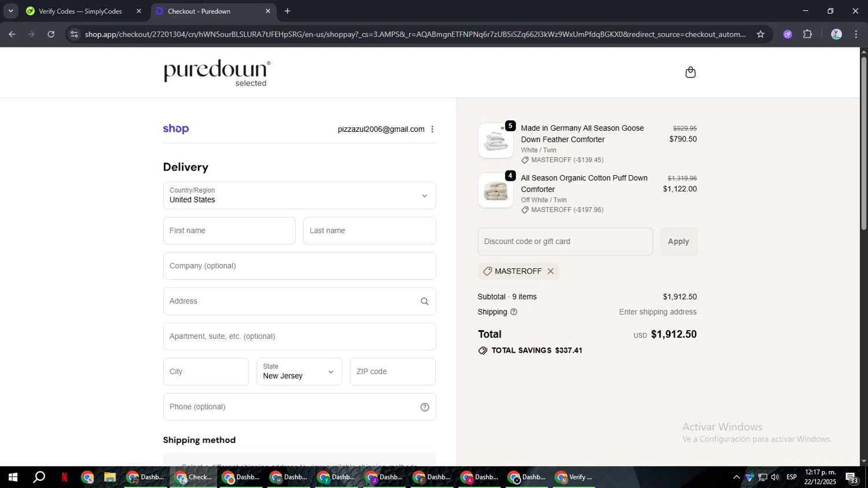Click the search icon in Address field

click(425, 301)
